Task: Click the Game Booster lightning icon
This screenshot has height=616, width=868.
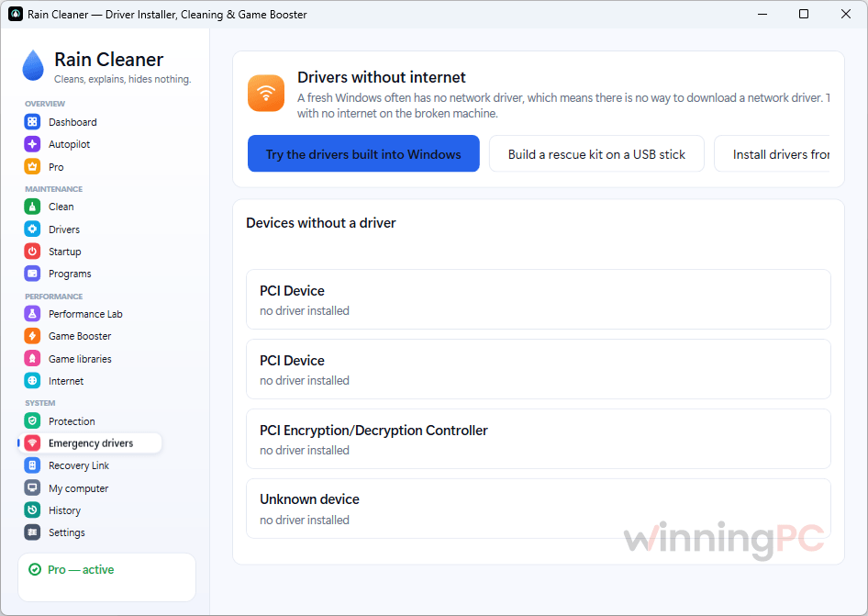Action: click(32, 336)
